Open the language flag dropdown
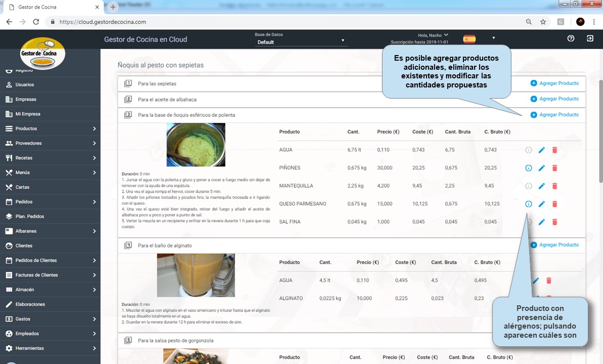The width and height of the screenshot is (603, 364). point(493,38)
